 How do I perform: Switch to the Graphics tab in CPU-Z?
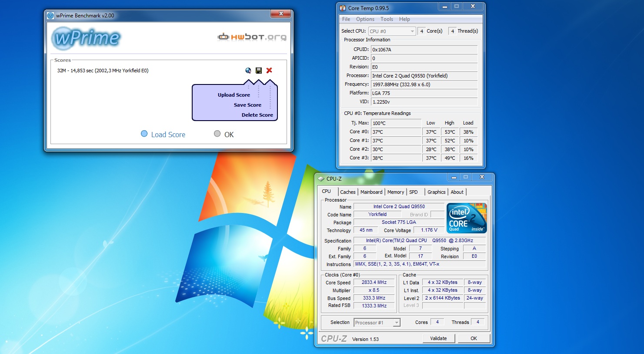click(436, 192)
